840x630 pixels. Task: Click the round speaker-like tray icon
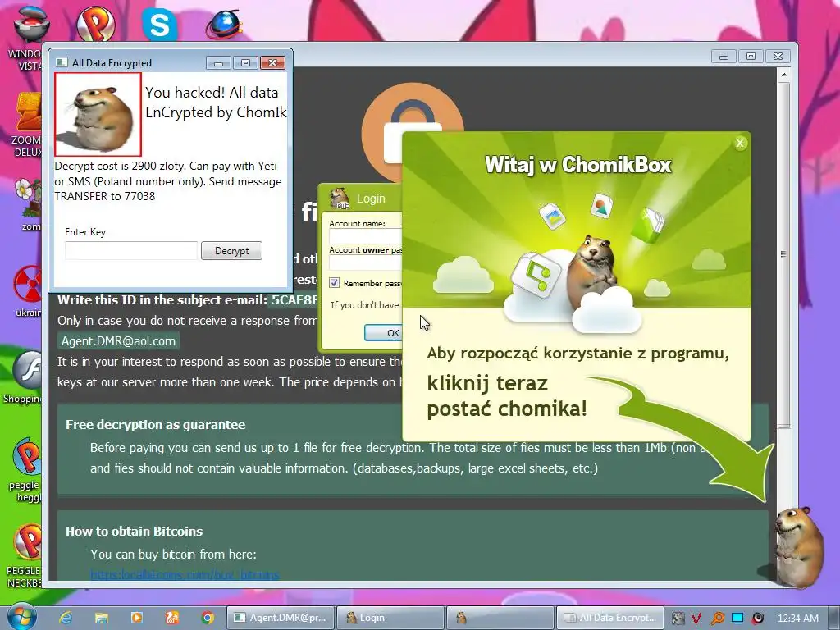pos(757,619)
